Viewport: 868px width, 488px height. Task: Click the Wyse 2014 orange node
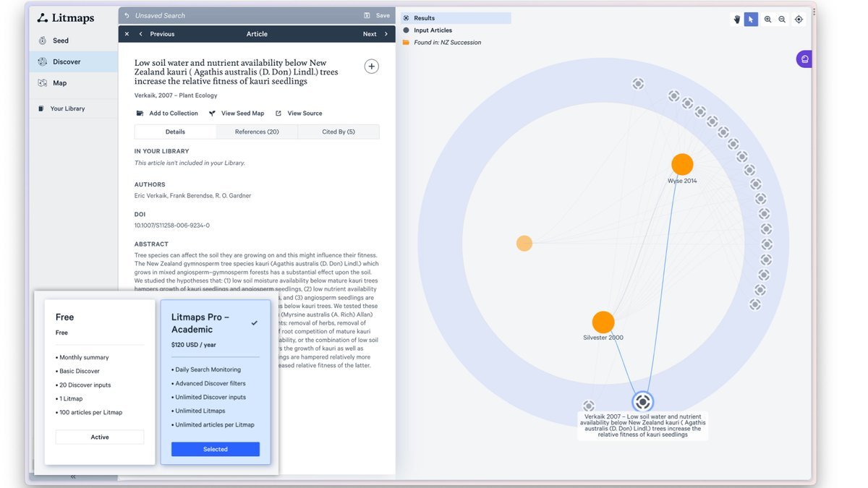pos(681,164)
